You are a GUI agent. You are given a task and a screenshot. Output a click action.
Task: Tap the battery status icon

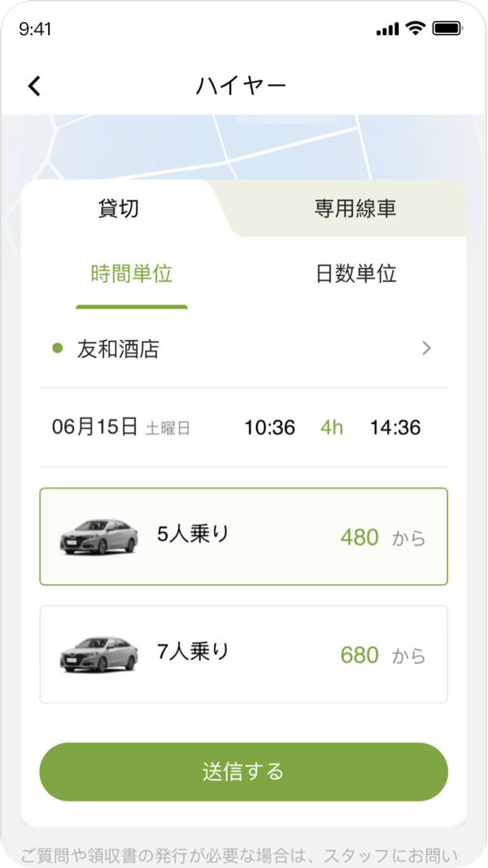click(447, 28)
